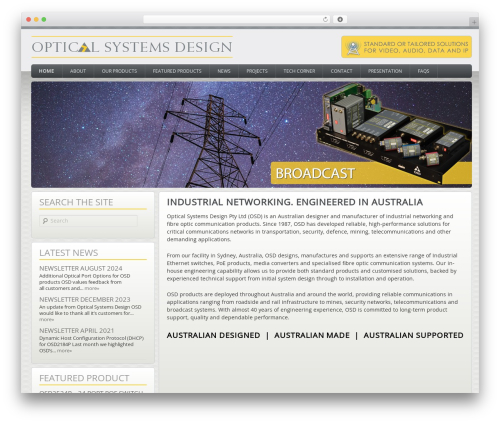Click more link under Newsletter August 2024
500x423 pixels.
click(92, 288)
